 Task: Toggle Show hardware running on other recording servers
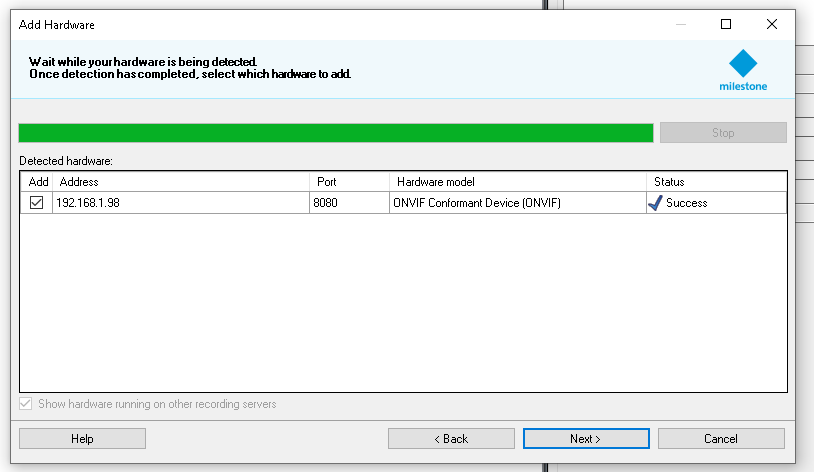point(27,404)
